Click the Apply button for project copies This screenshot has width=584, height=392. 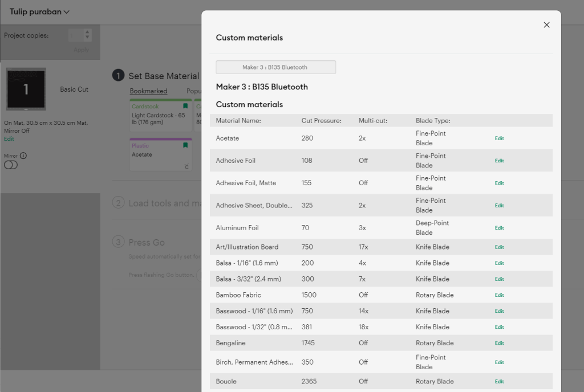click(x=82, y=50)
